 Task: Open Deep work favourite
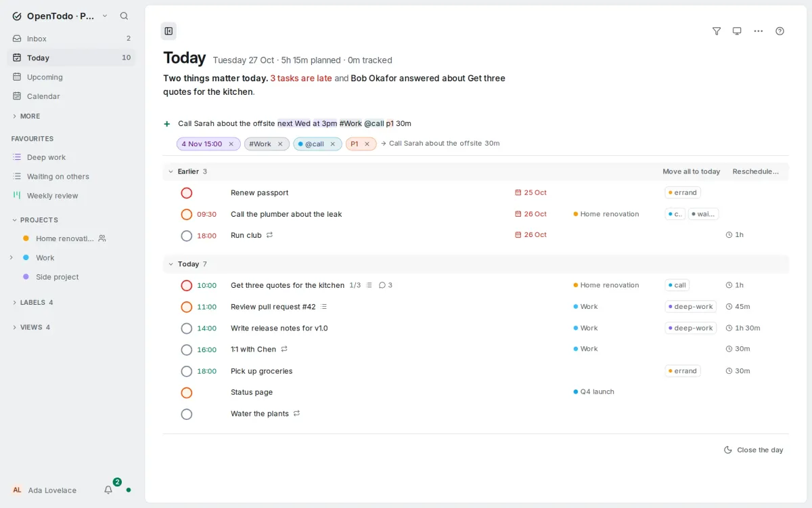71,157
